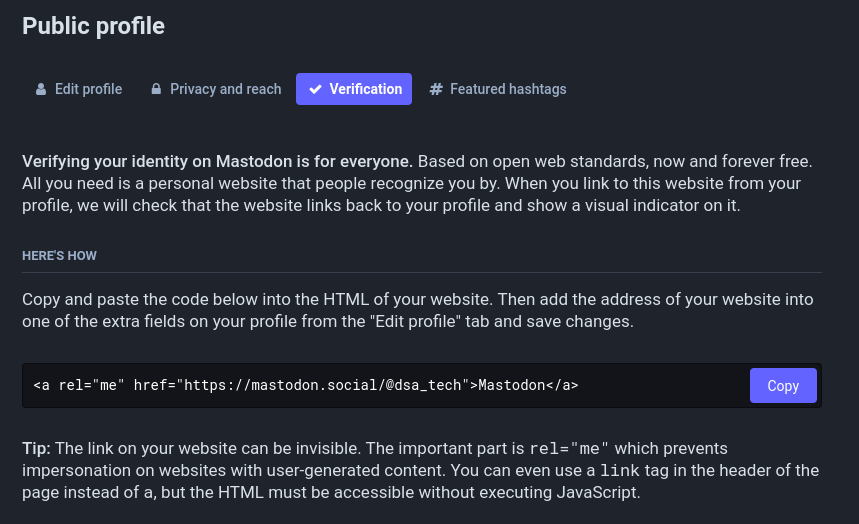Viewport: 859px width, 524px height.
Task: Click the bold "Tip:" label
Action: 37,448
